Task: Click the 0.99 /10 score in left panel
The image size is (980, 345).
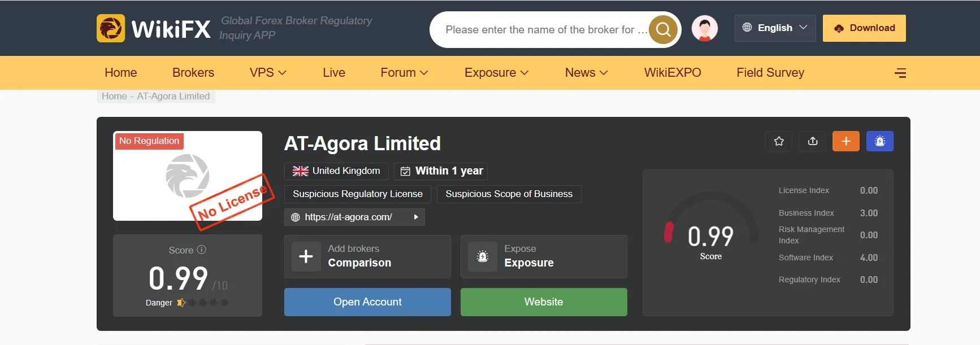Action: tap(188, 278)
